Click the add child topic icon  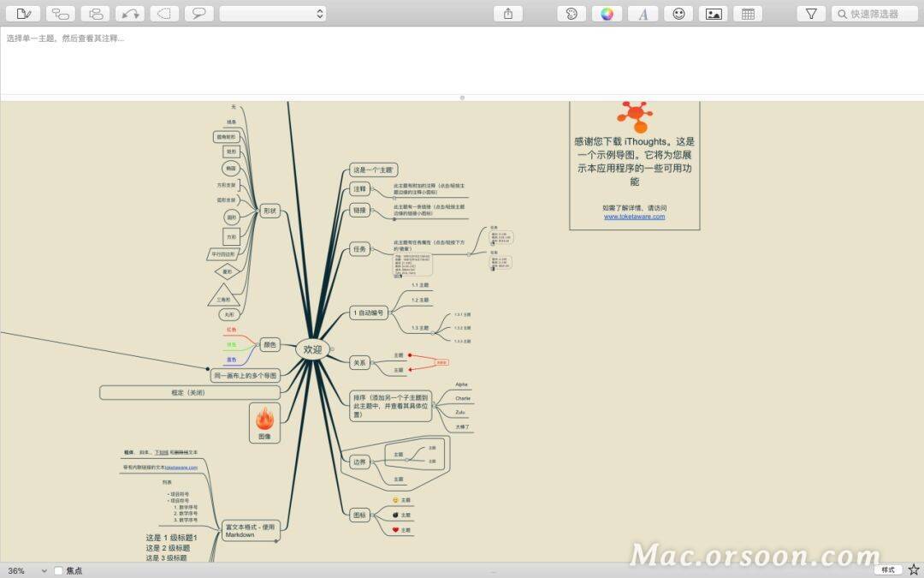[x=60, y=14]
